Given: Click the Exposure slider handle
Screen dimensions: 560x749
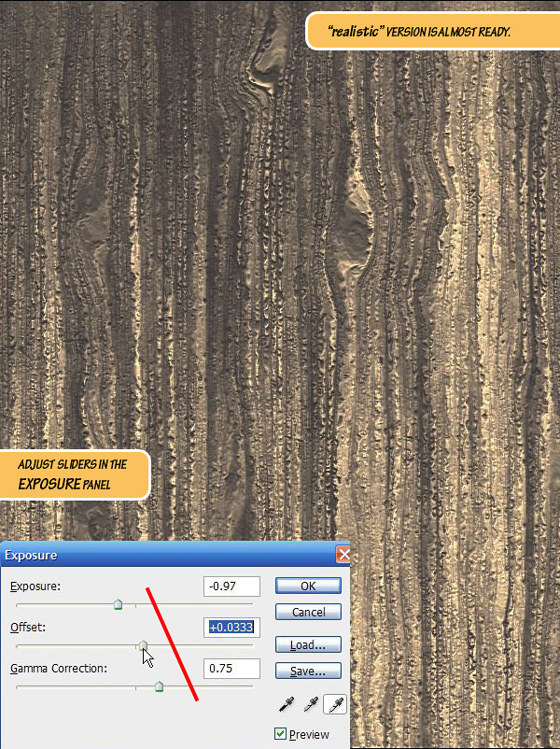Looking at the screenshot, I should point(119,605).
